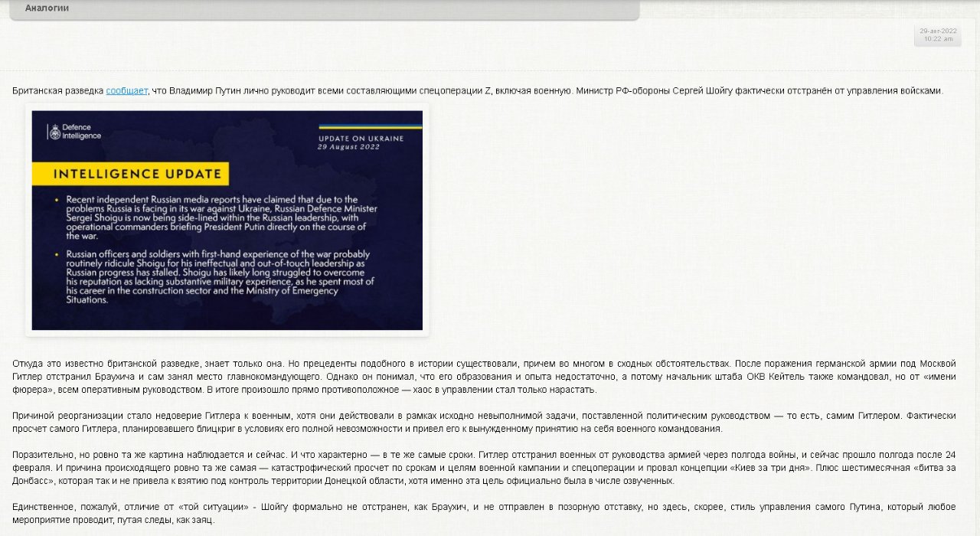
Task: Click the yellow "INTELLIGENCE UPDATE" banner
Action: pos(130,174)
